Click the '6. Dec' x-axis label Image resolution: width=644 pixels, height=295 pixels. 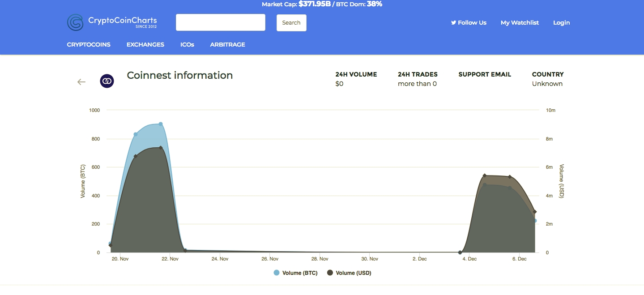(519, 259)
